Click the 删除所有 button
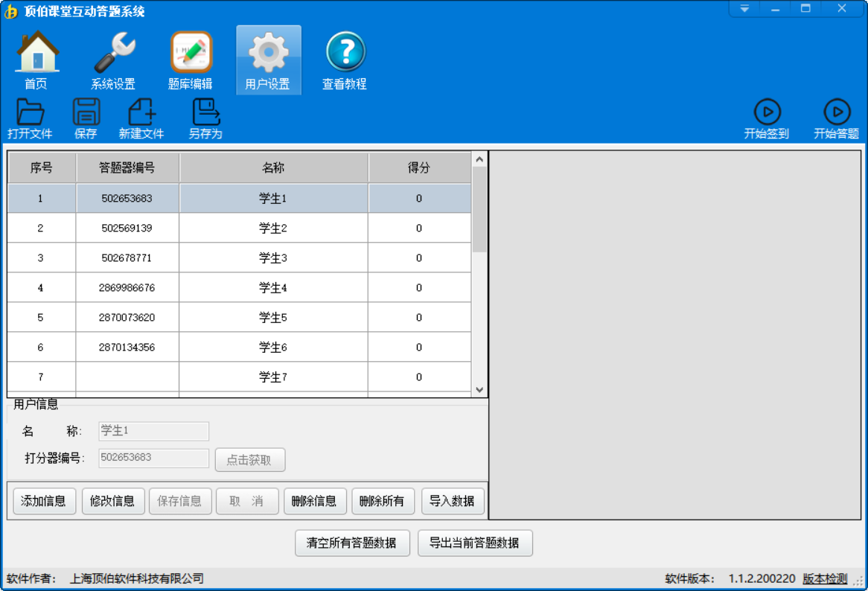Viewport: 868px width, 591px height. click(383, 501)
